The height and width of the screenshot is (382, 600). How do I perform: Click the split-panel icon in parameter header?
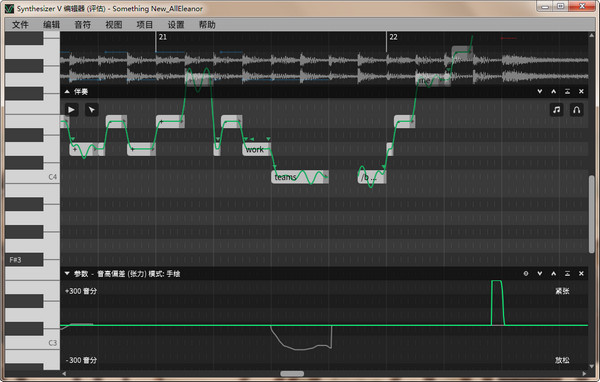(x=567, y=274)
